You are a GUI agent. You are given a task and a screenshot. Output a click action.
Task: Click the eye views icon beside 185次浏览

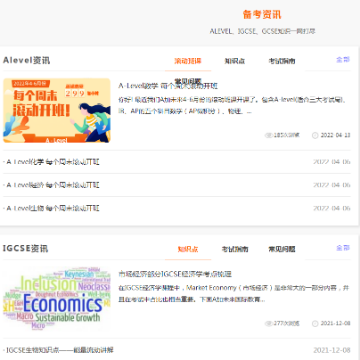(x=269, y=135)
